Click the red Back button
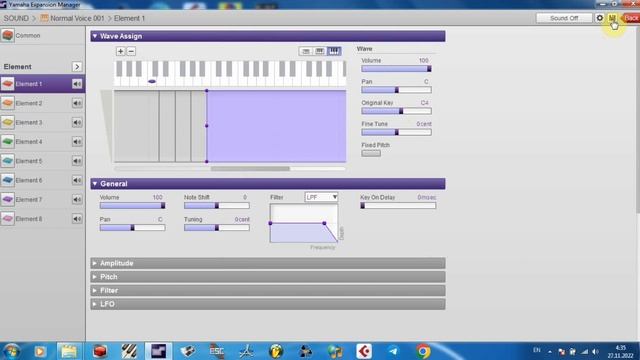Viewport: 640px width, 360px height. pyautogui.click(x=630, y=18)
